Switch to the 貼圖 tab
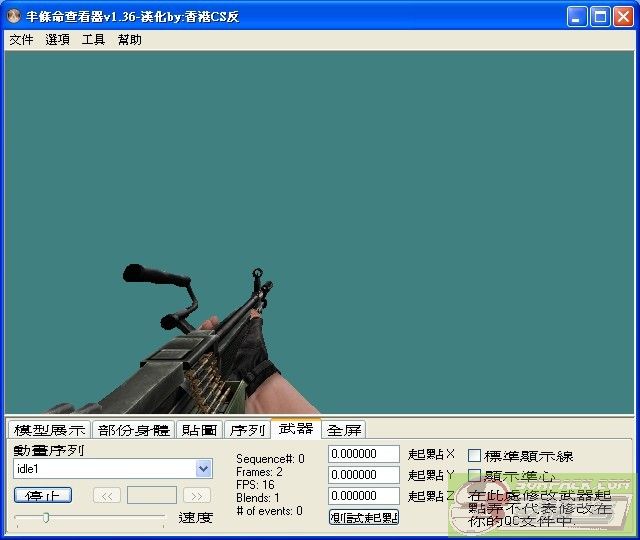Viewport: 640px width, 540px height. [199, 430]
